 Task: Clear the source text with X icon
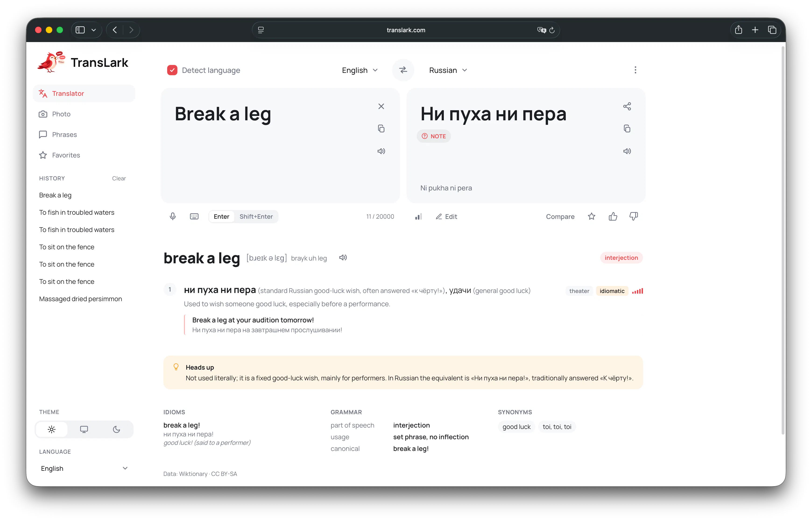[x=381, y=106]
